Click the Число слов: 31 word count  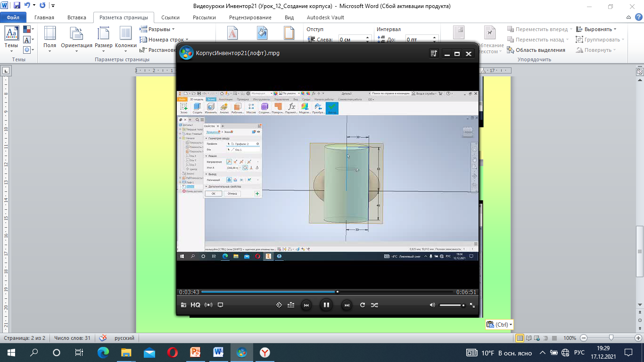click(72, 338)
